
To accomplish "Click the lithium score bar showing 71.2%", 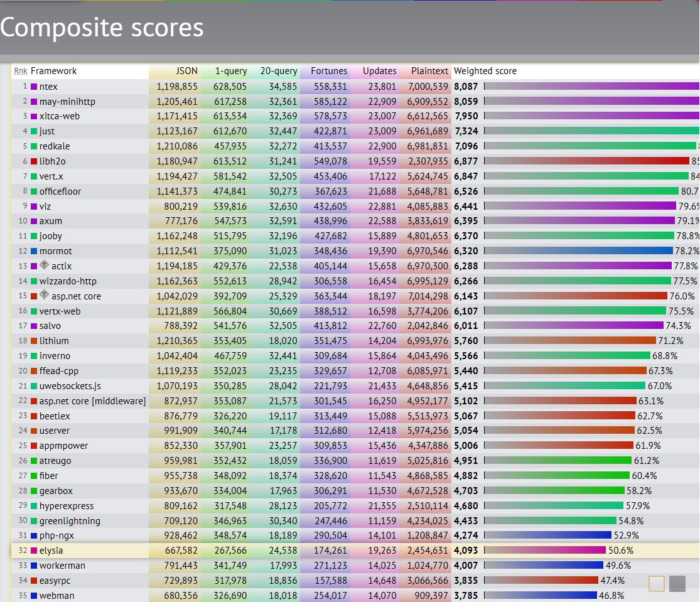I will click(x=570, y=340).
